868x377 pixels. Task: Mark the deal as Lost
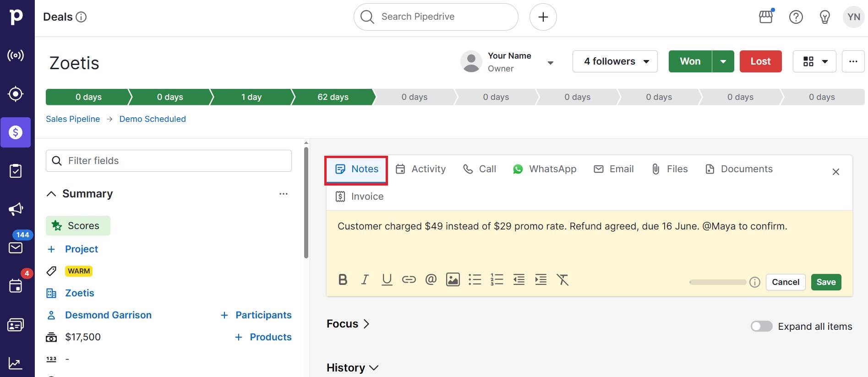point(761,61)
